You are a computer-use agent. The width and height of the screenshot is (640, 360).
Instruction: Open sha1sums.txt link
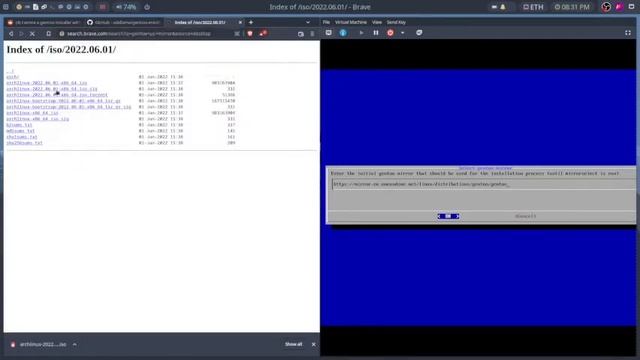pyautogui.click(x=22, y=137)
